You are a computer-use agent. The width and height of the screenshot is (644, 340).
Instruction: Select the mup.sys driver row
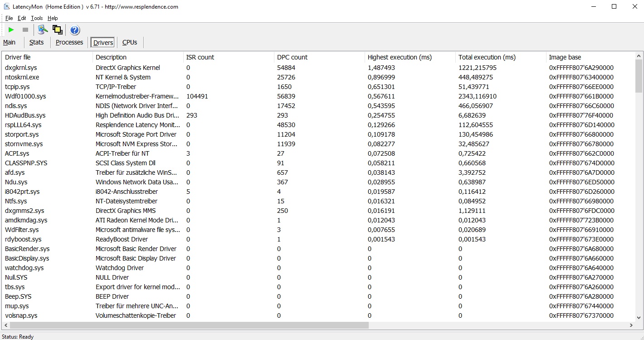(318, 306)
